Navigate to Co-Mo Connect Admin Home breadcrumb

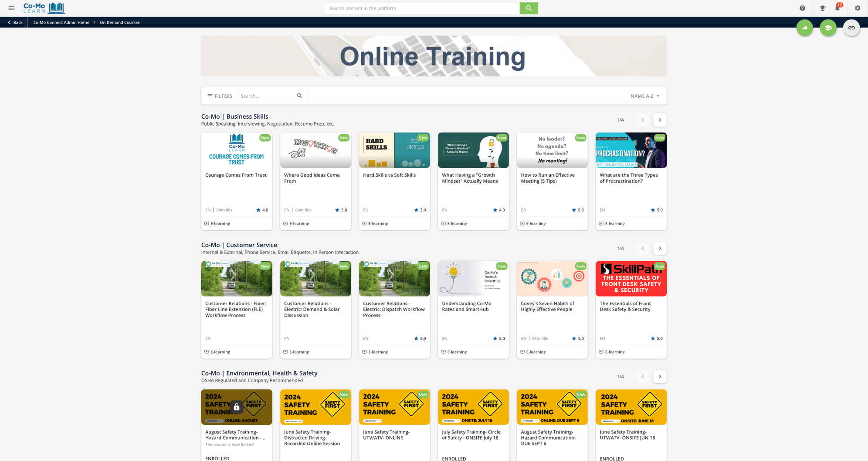click(x=61, y=22)
